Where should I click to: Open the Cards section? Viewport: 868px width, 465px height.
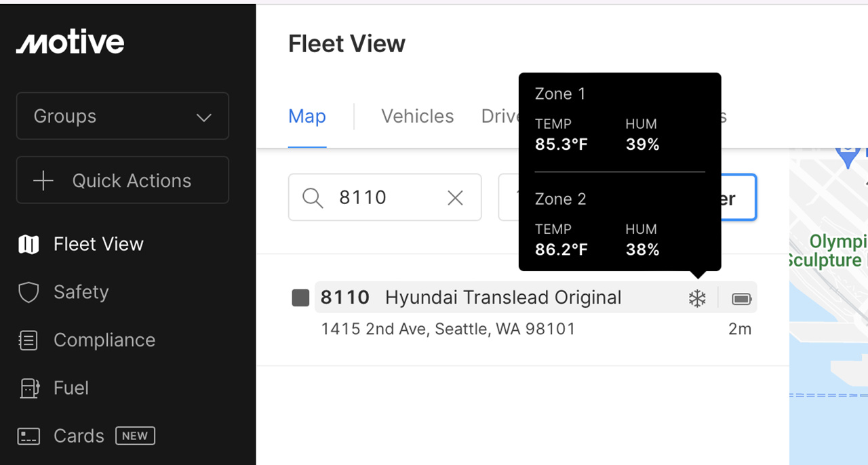tap(79, 436)
